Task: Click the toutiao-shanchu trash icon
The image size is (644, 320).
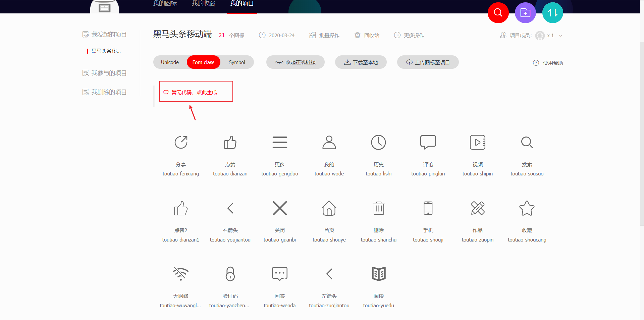Action: 378,208
